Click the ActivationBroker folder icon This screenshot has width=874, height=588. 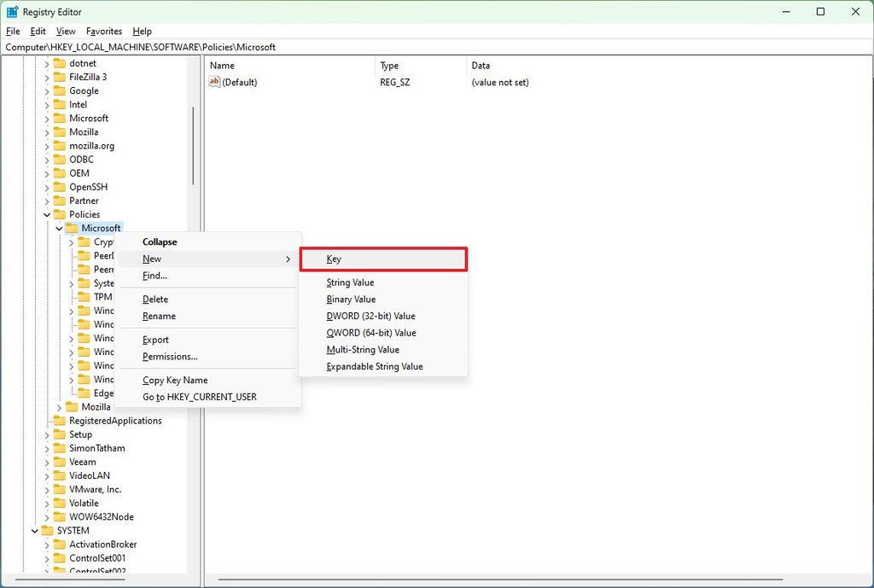pos(60,544)
